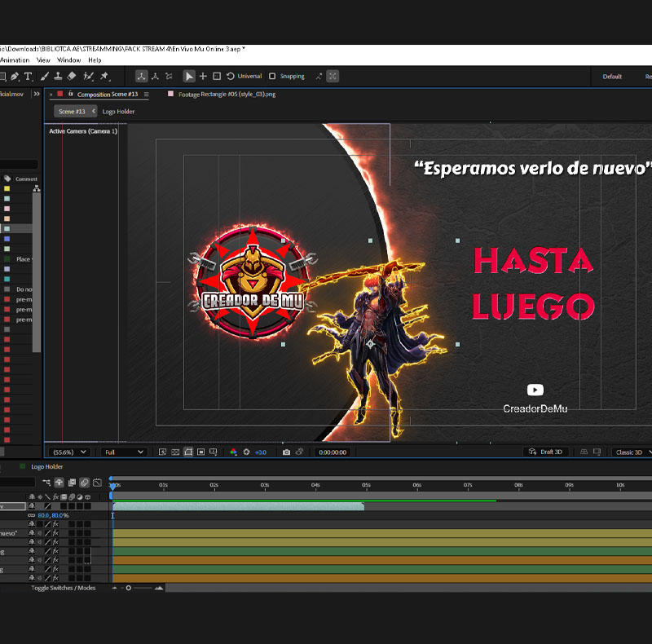Toggle Motion Blur for timeline
This screenshot has width=652, height=644.
tap(85, 483)
